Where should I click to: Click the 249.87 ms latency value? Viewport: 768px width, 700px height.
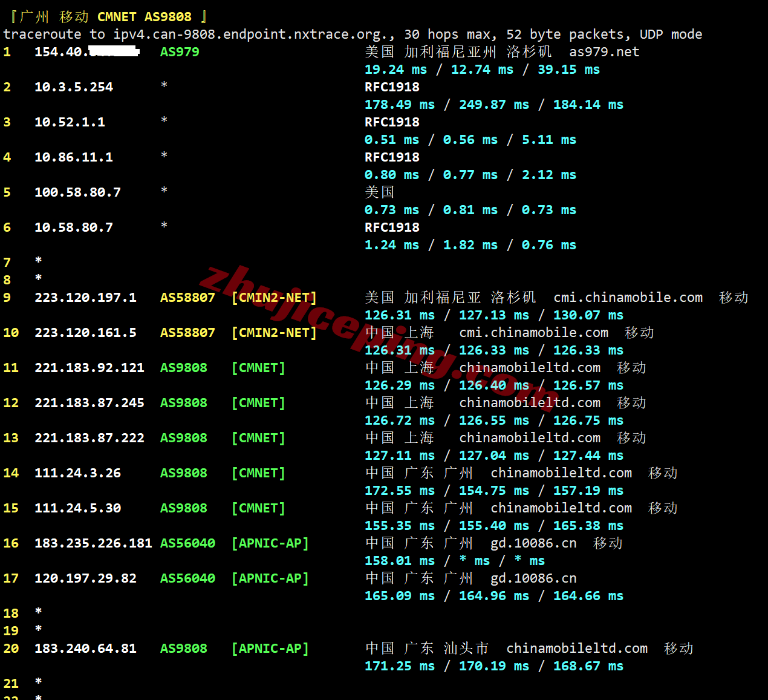pos(494,105)
